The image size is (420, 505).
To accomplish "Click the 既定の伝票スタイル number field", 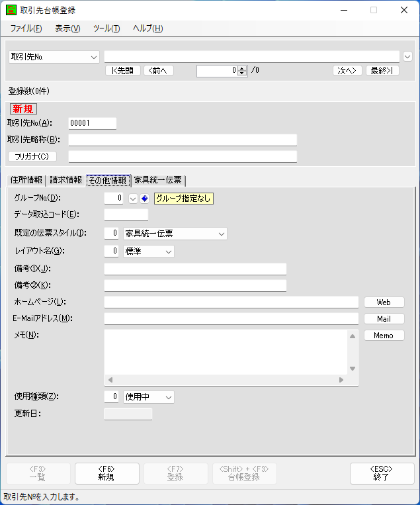I will pos(111,233).
